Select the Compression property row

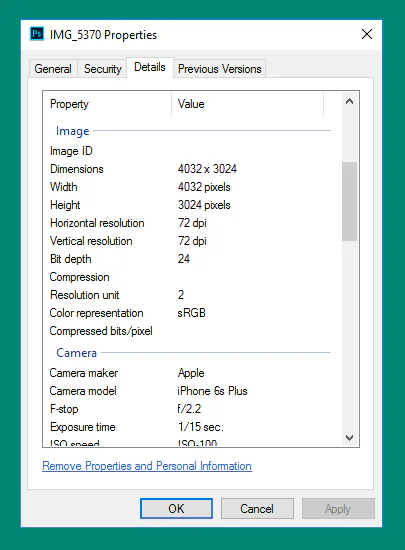pos(191,277)
